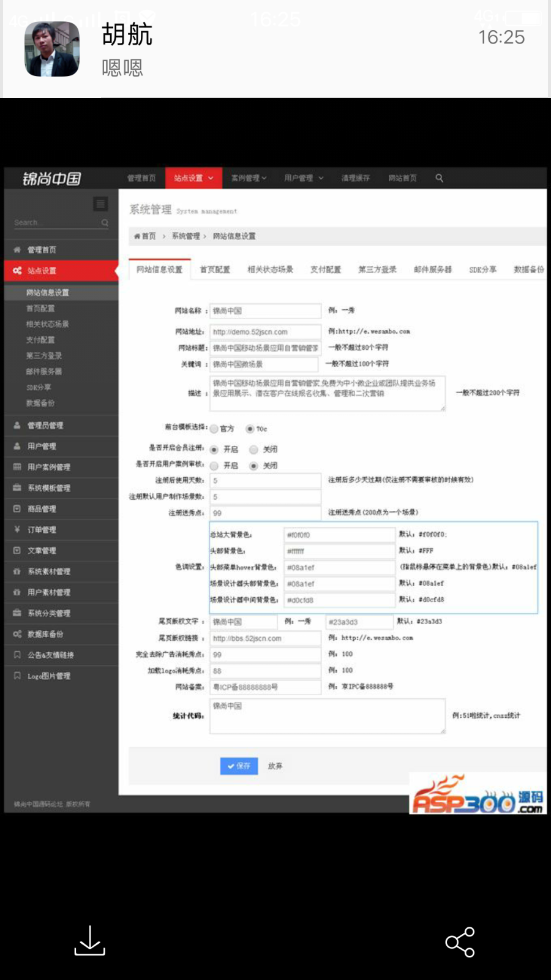Click the 总站大背景色 color field

coord(340,535)
